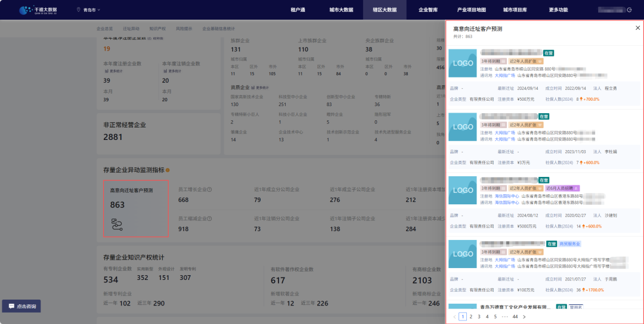Click the pagination ellipsis to skip pages

pyautogui.click(x=505, y=317)
